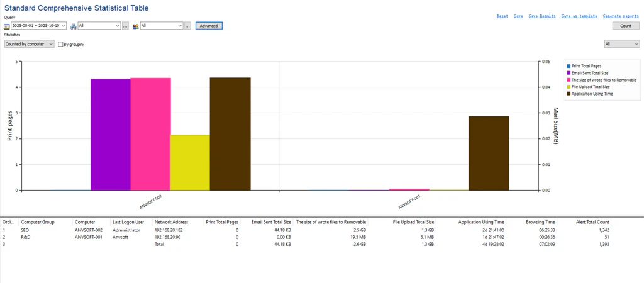The height and width of the screenshot is (283, 644).
Task: Click the Ordinal column header
Action: (x=9, y=222)
